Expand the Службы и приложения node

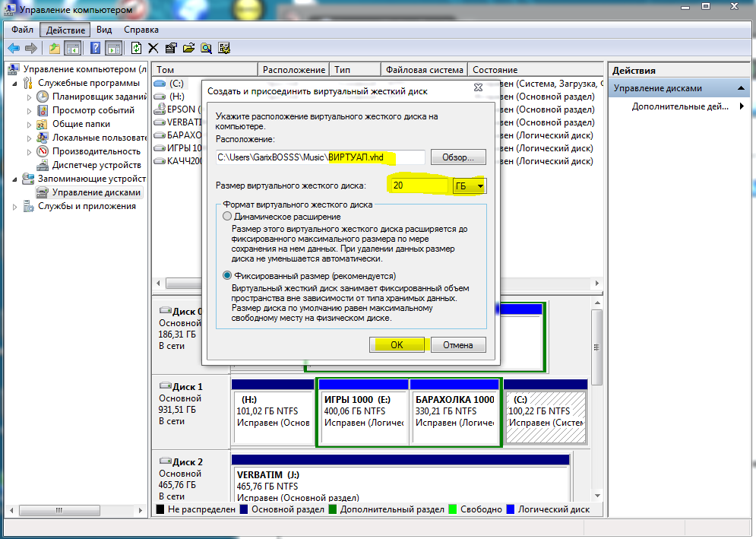(x=14, y=207)
